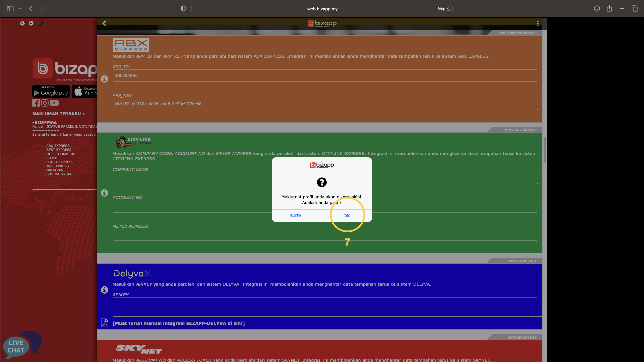Click the translate icon in address bar
Image resolution: width=644 pixels, height=362 pixels.
click(441, 9)
